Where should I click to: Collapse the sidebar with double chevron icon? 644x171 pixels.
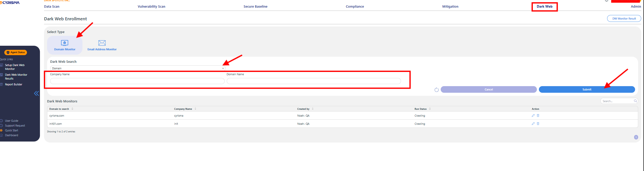point(37,94)
